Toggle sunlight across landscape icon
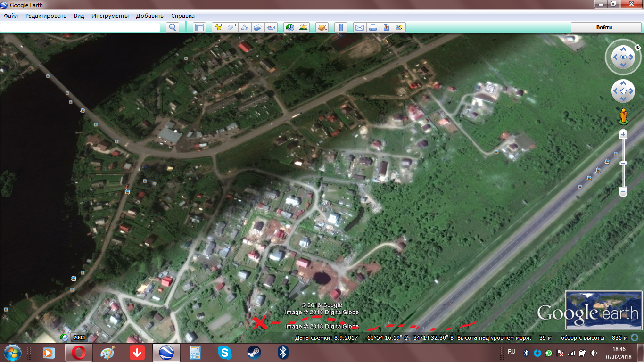The width and height of the screenshot is (644, 362). (303, 27)
